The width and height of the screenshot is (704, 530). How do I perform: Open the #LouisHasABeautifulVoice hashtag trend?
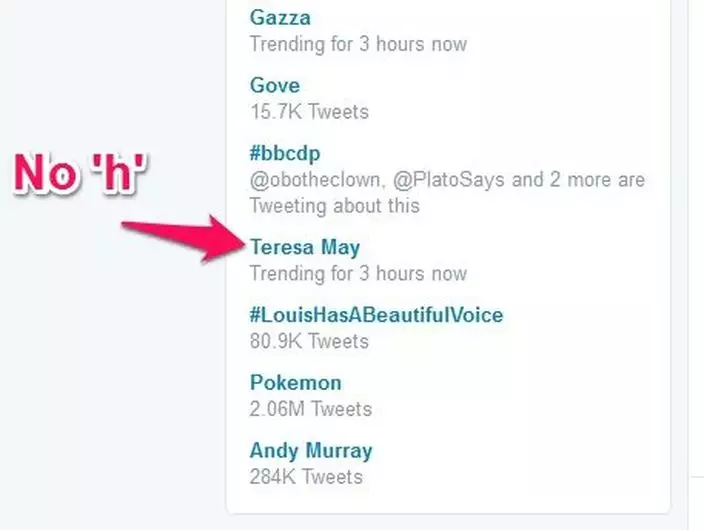[x=376, y=315]
